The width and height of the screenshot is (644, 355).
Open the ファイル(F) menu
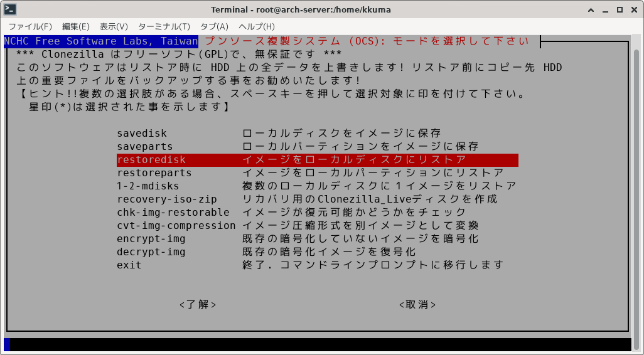coord(30,26)
